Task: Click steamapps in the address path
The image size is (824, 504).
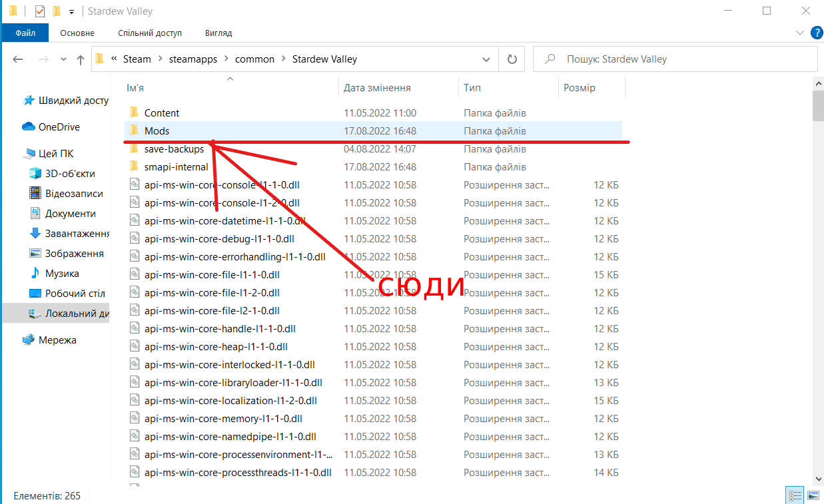Action: pos(193,59)
